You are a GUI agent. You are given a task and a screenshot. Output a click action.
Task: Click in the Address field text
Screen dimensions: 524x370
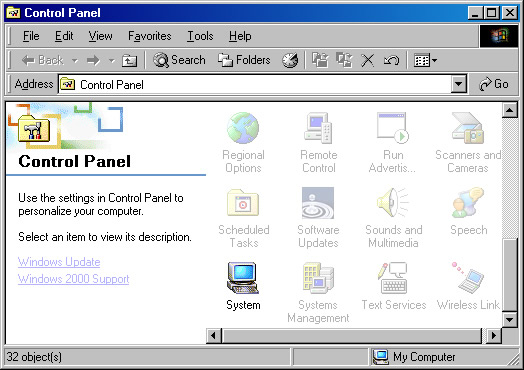click(x=112, y=85)
